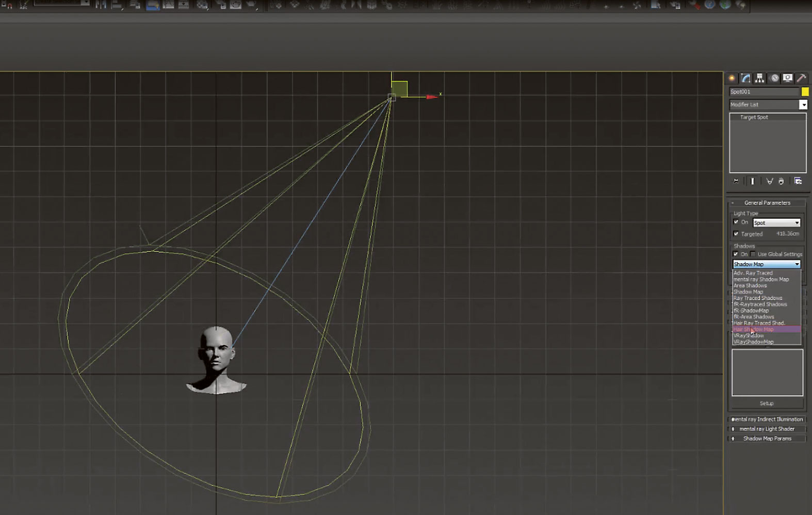Open the dropdown in the main toolbar
The height and width of the screenshot is (515, 812).
[62, 3]
